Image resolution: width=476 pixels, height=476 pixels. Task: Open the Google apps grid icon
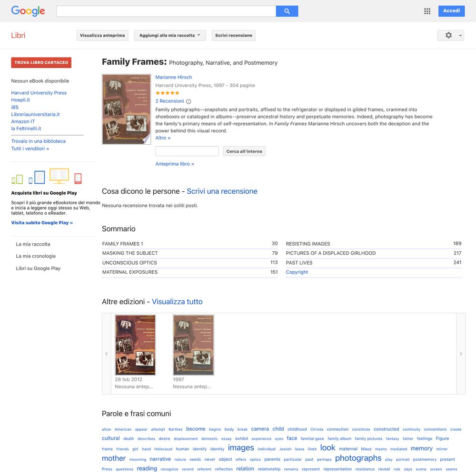pos(427,11)
